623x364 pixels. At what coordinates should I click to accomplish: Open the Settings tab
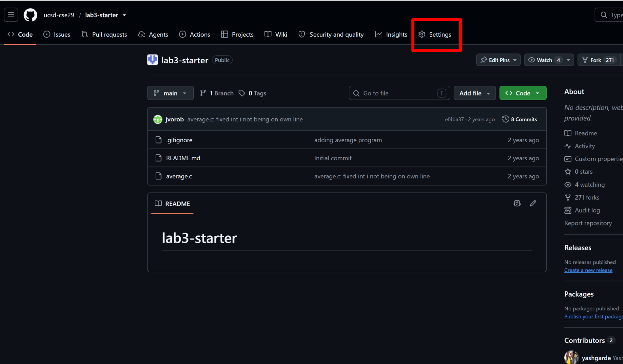435,34
